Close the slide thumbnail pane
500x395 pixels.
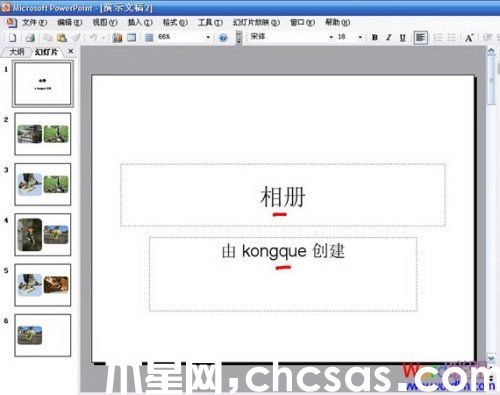[x=70, y=51]
